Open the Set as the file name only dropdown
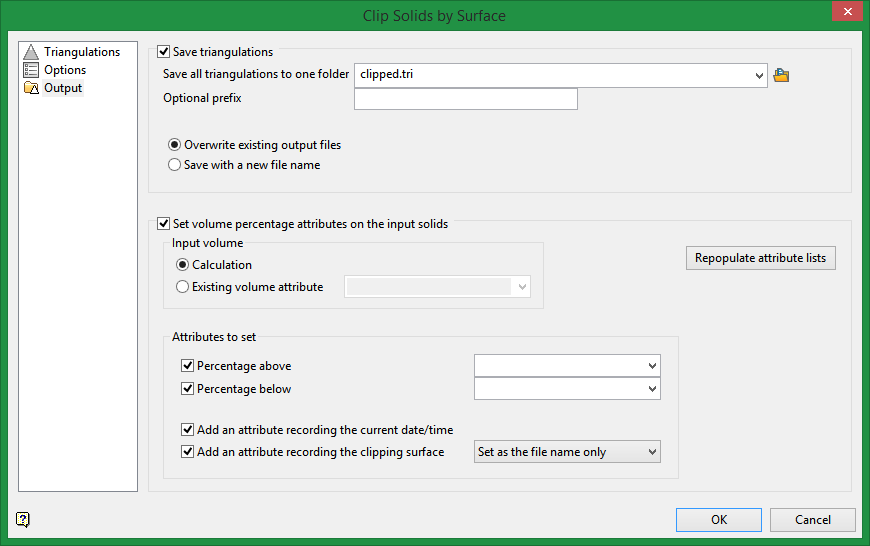The width and height of the screenshot is (870, 546). (652, 452)
